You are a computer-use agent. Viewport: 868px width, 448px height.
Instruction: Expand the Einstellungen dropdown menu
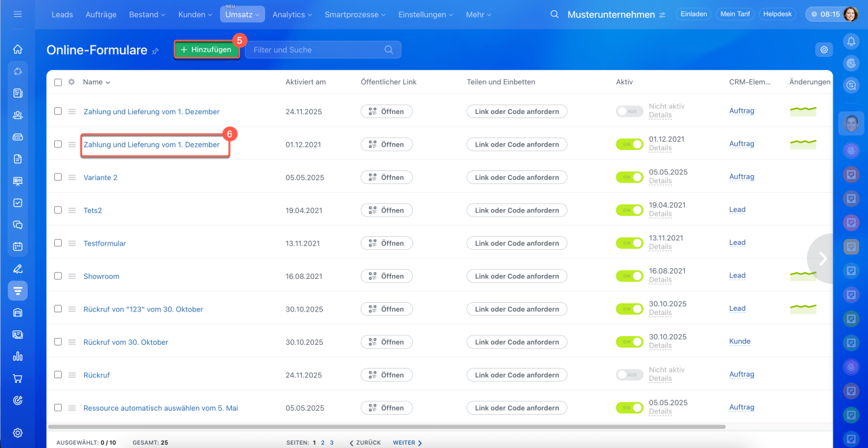pos(426,14)
